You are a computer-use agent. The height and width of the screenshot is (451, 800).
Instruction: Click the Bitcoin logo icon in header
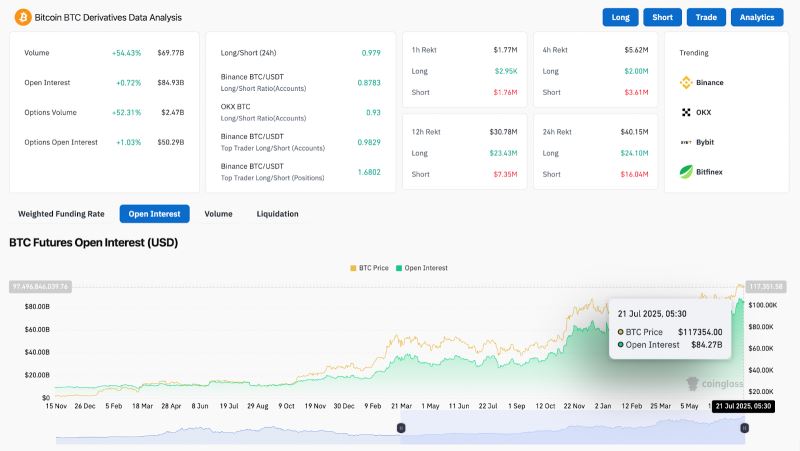[x=23, y=17]
